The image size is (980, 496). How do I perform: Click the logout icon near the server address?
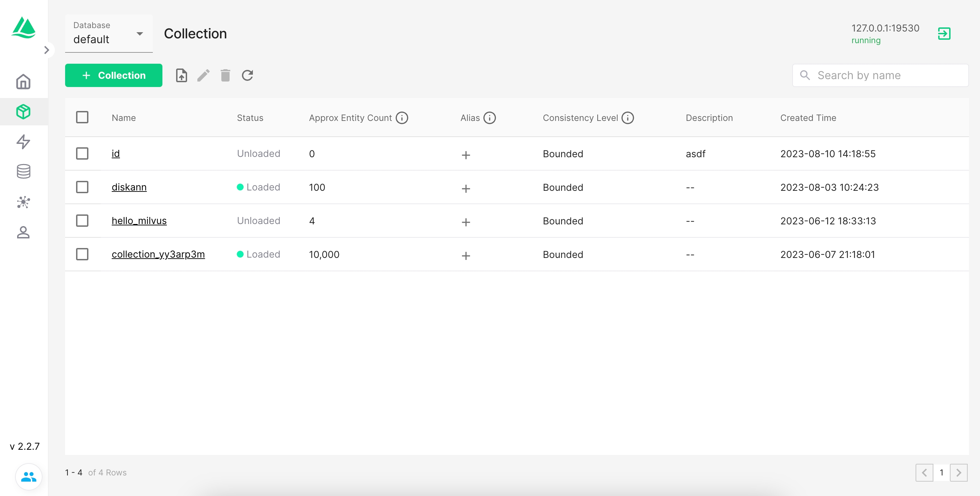click(x=944, y=34)
